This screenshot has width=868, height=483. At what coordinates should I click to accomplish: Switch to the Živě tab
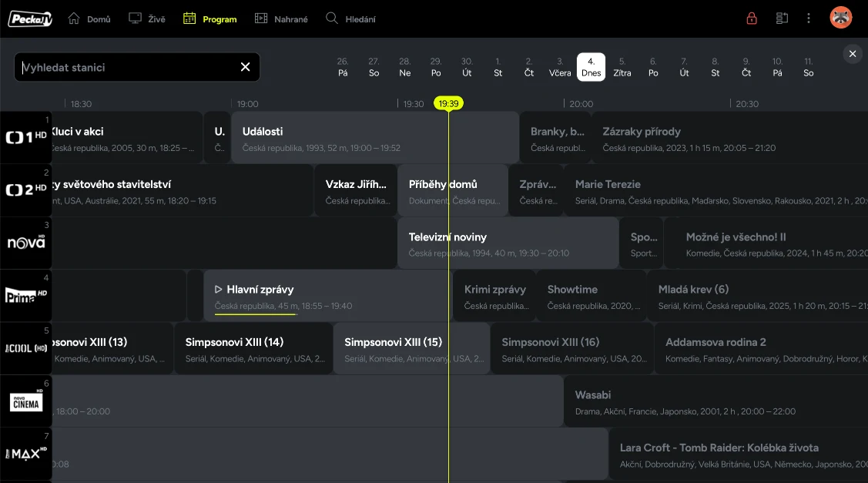[146, 18]
